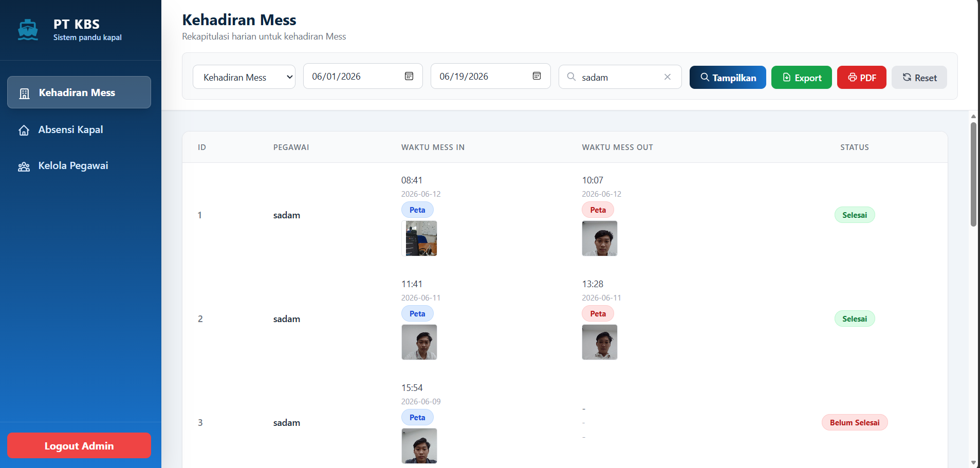Click Selesai status badge in row 2

tap(855, 319)
